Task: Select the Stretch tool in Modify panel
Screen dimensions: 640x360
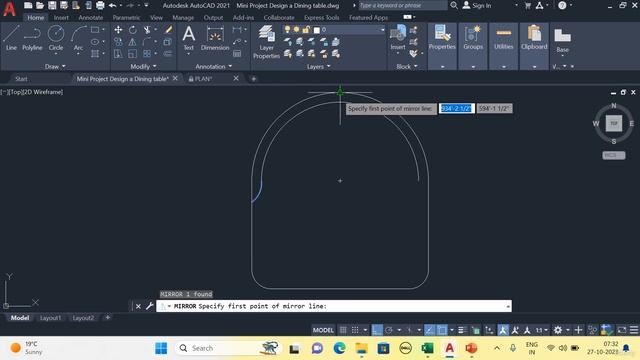Action: click(x=118, y=53)
